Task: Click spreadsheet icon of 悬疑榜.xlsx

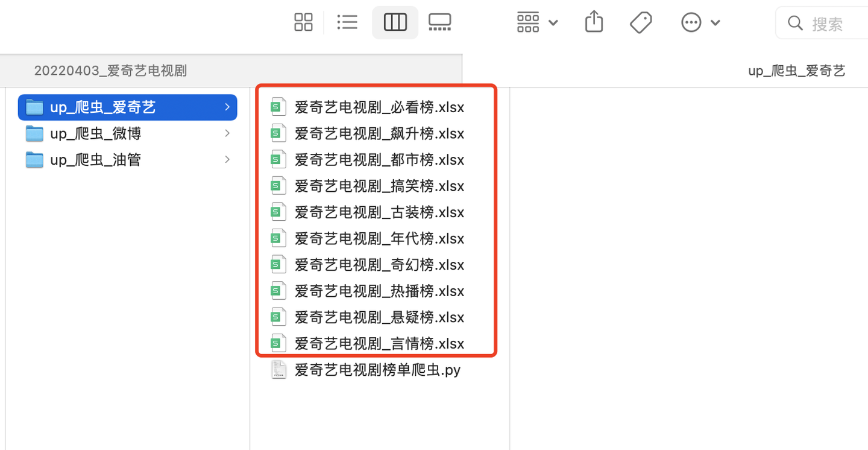Action: tap(278, 317)
